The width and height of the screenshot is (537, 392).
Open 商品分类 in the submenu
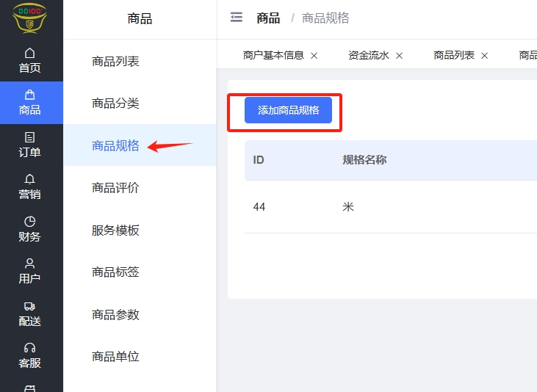[x=115, y=104]
